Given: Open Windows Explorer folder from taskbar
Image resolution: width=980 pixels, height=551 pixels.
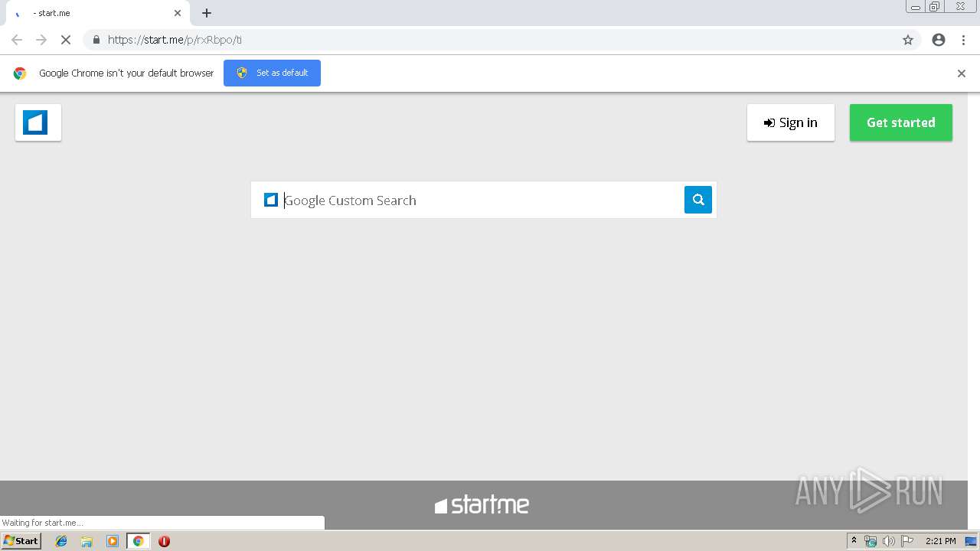Looking at the screenshot, I should pos(87,541).
